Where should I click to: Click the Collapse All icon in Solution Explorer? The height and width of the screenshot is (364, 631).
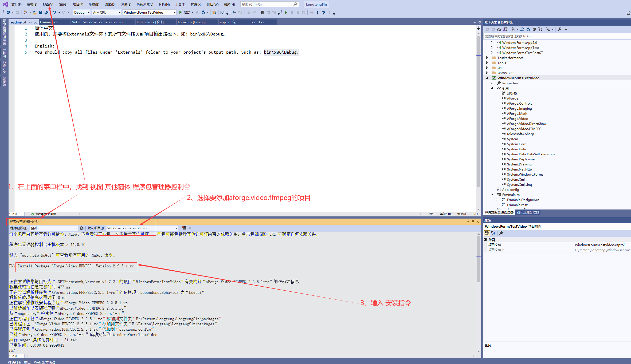pos(534,29)
